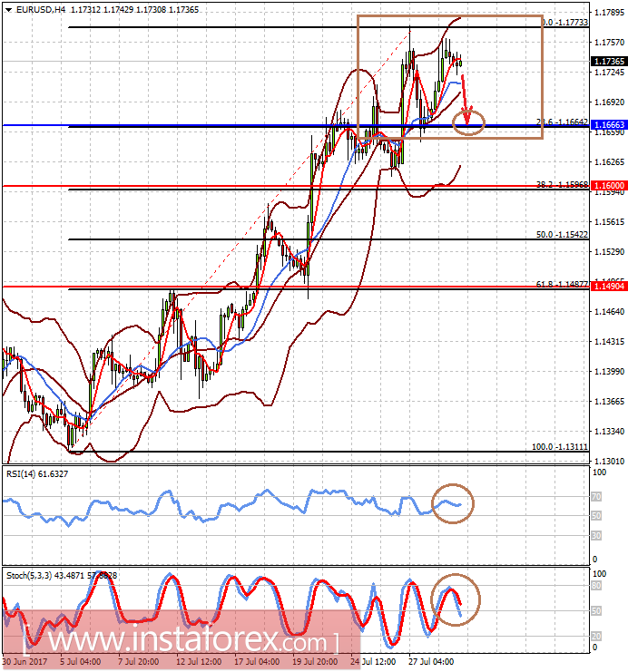Select the 5 Jul 04:00 time marker
The image size is (628, 672).
pyautogui.click(x=80, y=662)
